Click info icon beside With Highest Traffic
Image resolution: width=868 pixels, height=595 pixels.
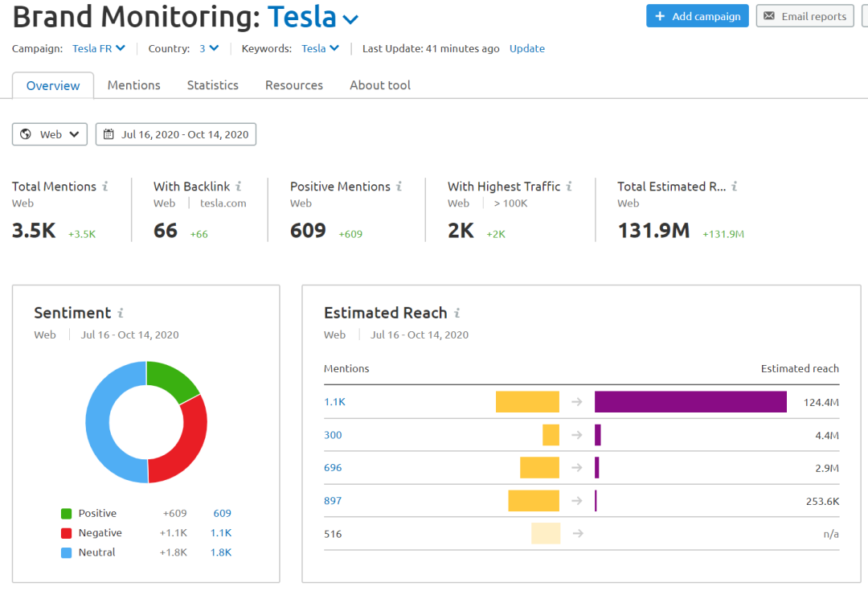[x=569, y=187]
